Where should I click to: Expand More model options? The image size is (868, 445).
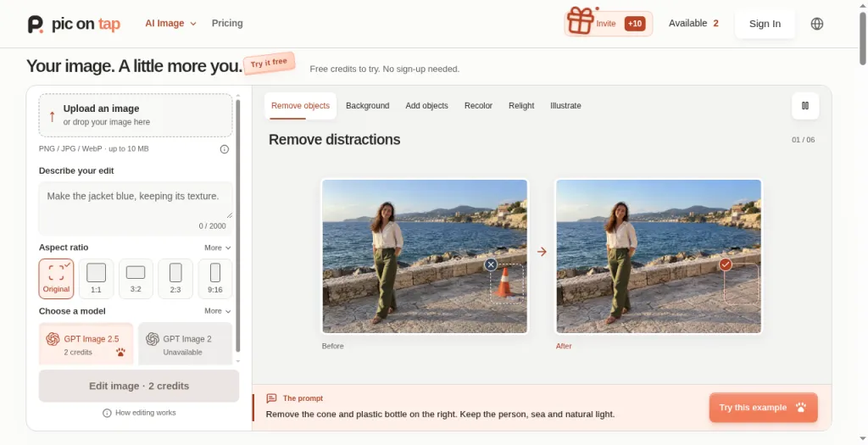(x=218, y=311)
